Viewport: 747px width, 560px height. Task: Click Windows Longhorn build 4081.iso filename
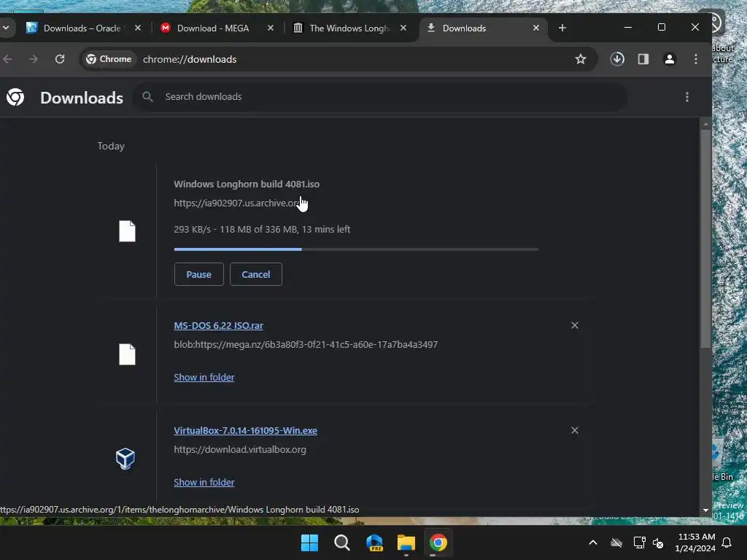pyautogui.click(x=247, y=184)
